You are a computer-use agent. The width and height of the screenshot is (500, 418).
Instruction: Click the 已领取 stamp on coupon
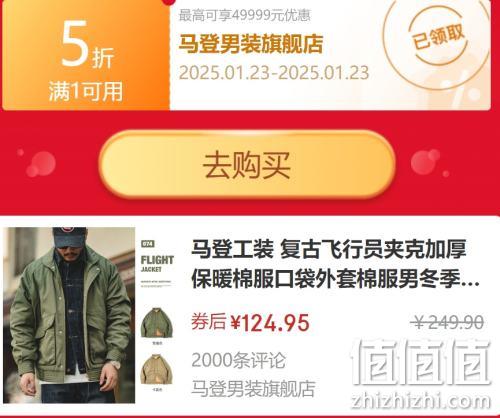point(438,37)
